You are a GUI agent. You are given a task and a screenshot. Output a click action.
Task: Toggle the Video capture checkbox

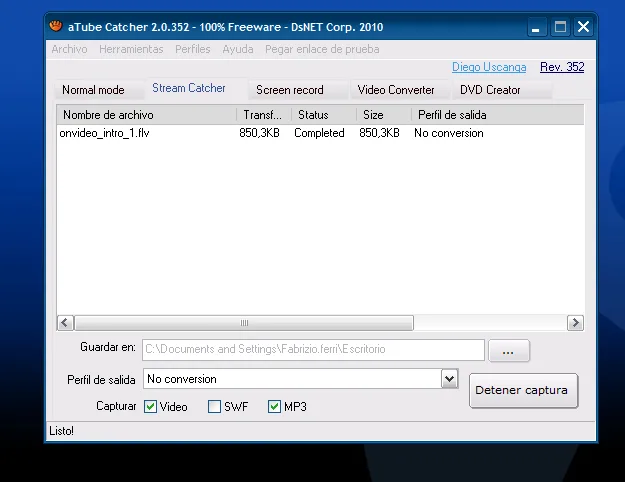[x=150, y=407]
